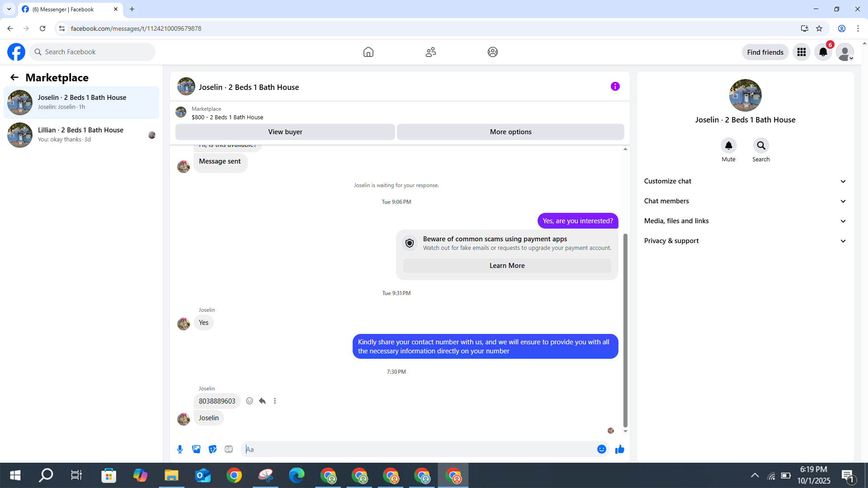Open Windows taskbar search

point(46,475)
